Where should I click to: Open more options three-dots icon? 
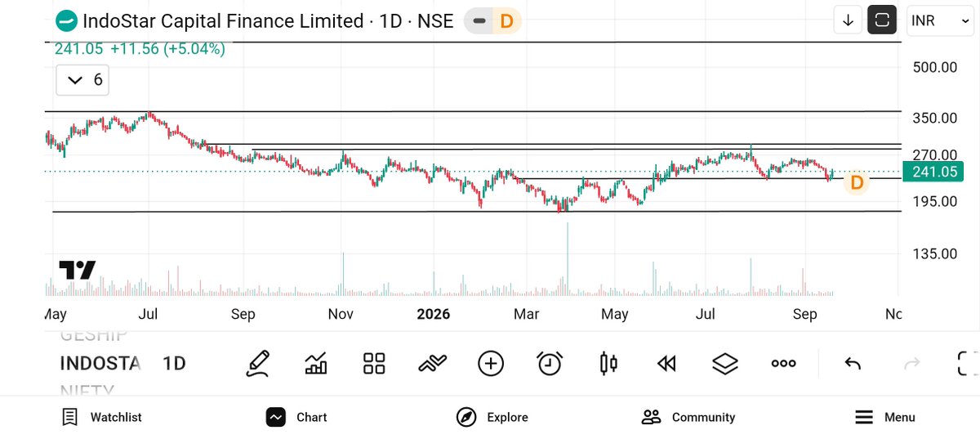784,364
